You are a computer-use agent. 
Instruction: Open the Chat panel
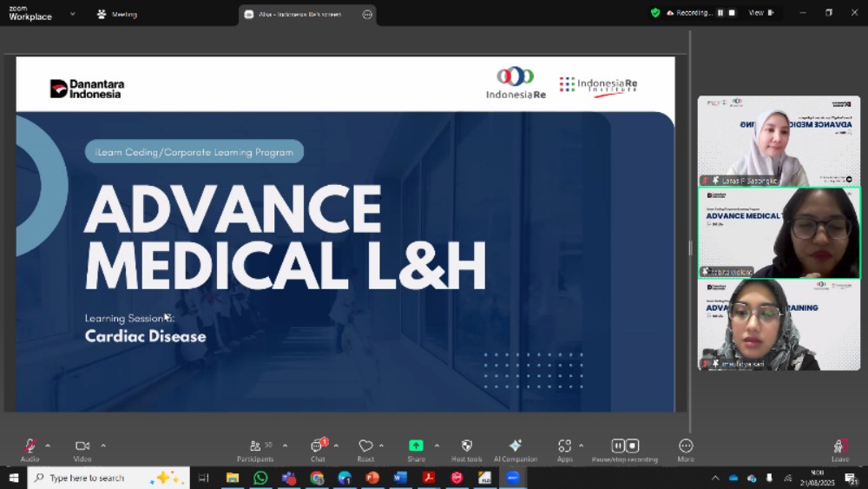click(318, 446)
